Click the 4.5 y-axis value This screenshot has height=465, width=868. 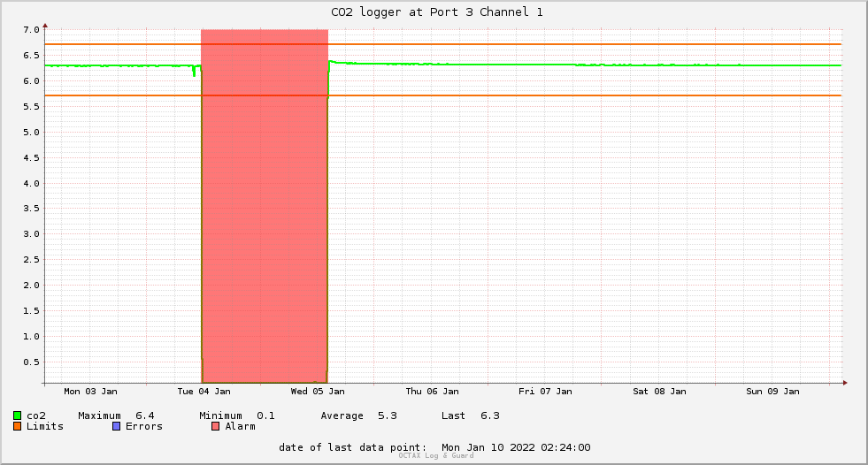coord(32,158)
